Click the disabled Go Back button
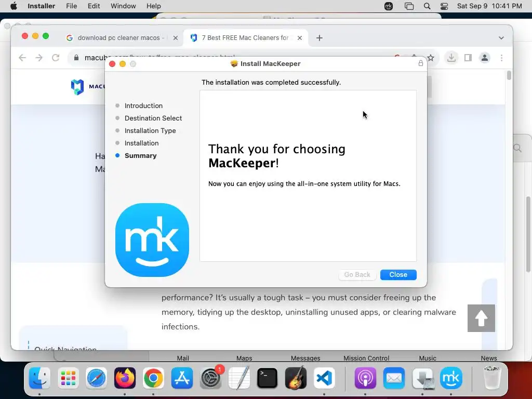532x399 pixels. point(357,274)
